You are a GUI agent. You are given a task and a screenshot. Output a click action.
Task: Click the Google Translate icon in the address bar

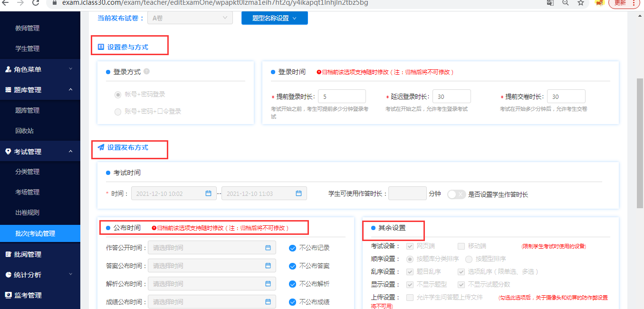[550, 3]
